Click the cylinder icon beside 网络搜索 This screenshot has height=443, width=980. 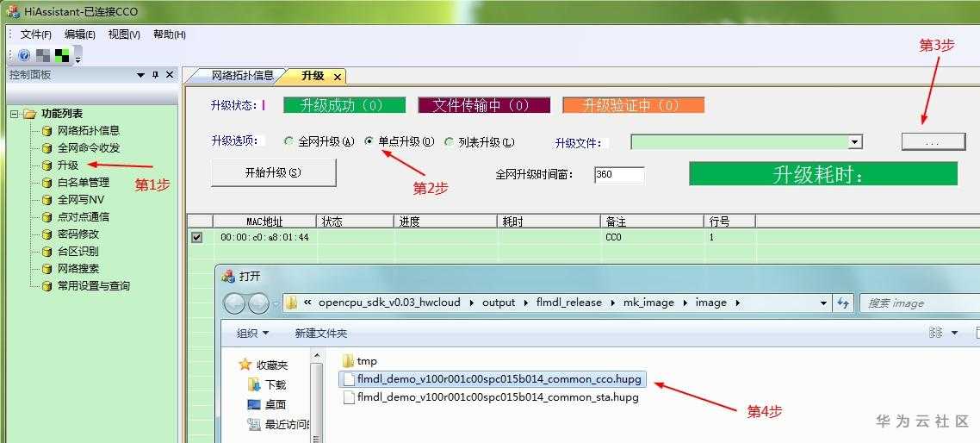coord(47,269)
